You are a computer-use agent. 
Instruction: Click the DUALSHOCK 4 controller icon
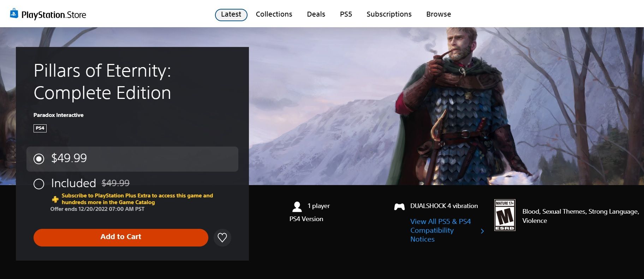point(399,207)
